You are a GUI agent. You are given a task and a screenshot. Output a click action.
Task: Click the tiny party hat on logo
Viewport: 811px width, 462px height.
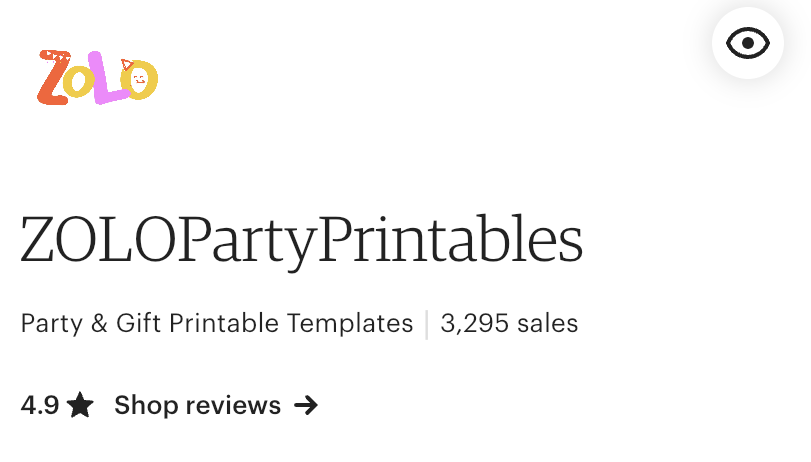tap(127, 66)
